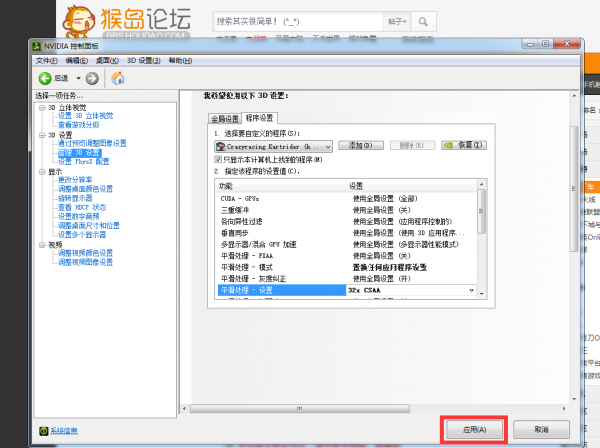Select the 平滑处理 - 灰度纠正 row
Image resolution: width=600 pixels, height=448 pixels.
coord(347,279)
